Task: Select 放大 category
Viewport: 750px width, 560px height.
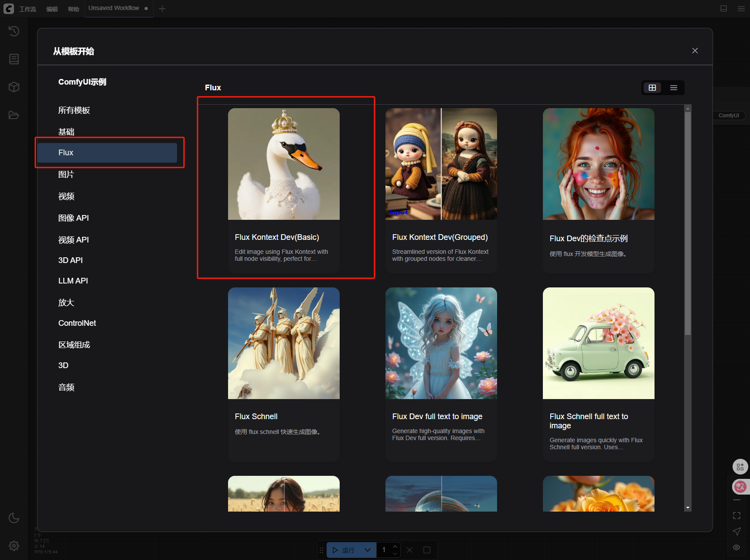Action: pos(107,302)
